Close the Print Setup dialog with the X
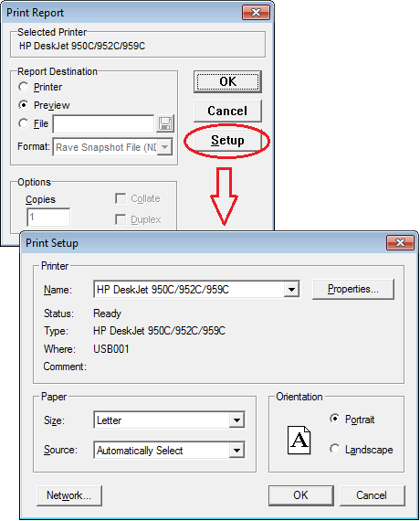Image resolution: width=420 pixels, height=521 pixels. pos(400,242)
